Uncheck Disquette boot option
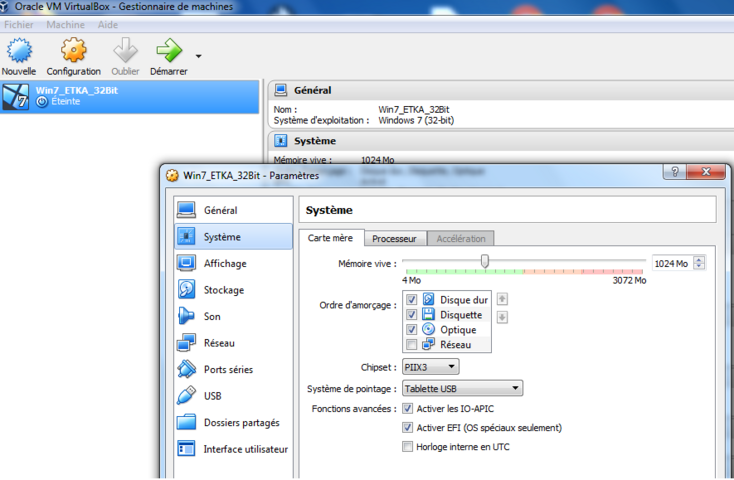 coord(411,315)
